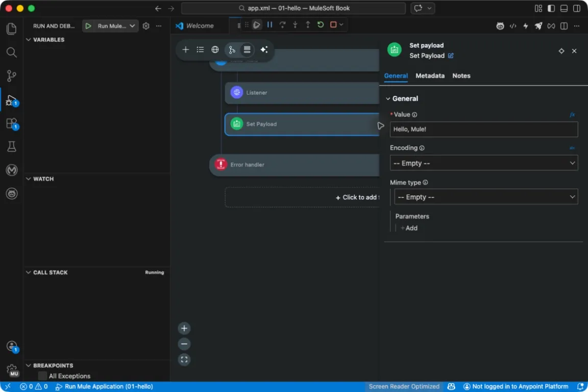Open the Extensions view icon
Screen dimensions: 588x392
click(x=12, y=124)
